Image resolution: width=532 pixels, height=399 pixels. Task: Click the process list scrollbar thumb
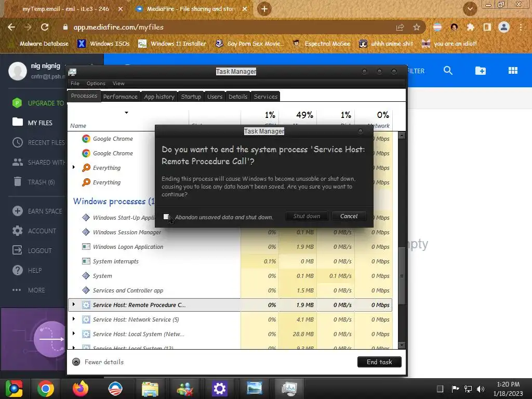pos(402,276)
